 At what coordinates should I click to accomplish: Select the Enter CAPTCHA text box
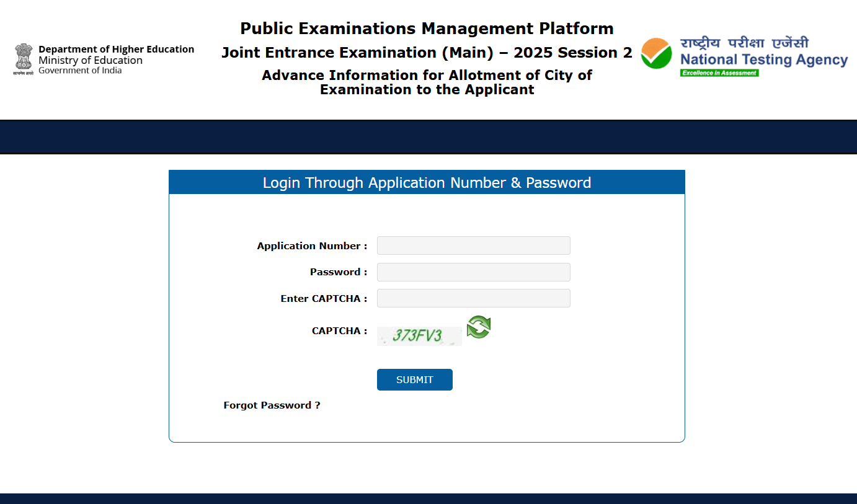[x=473, y=298]
